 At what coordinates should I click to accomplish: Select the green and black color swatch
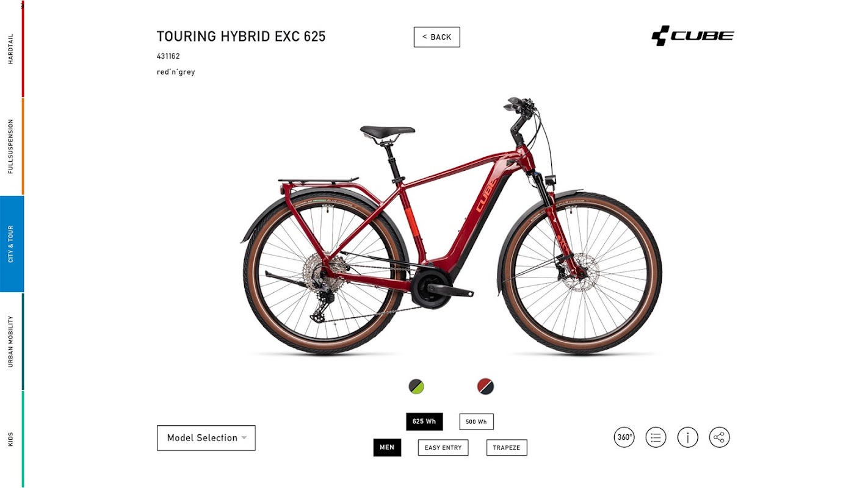pyautogui.click(x=416, y=386)
